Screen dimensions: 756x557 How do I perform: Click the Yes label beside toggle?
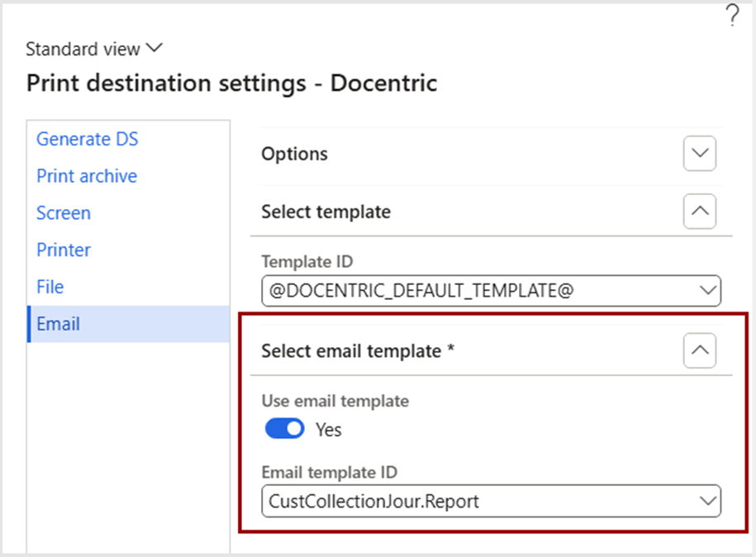tap(328, 430)
